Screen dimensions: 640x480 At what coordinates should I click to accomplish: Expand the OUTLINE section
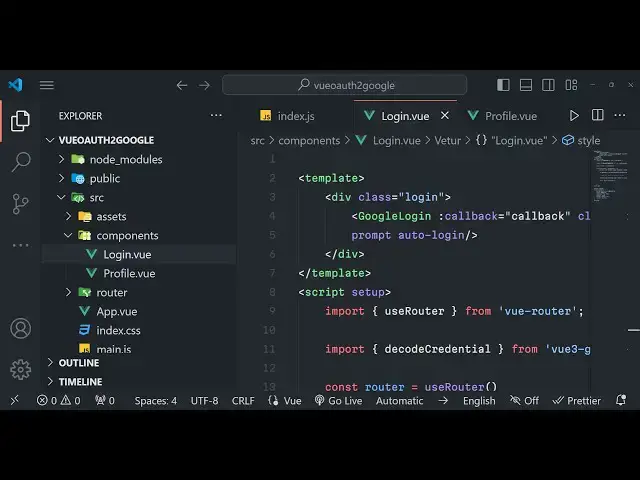tap(140, 362)
